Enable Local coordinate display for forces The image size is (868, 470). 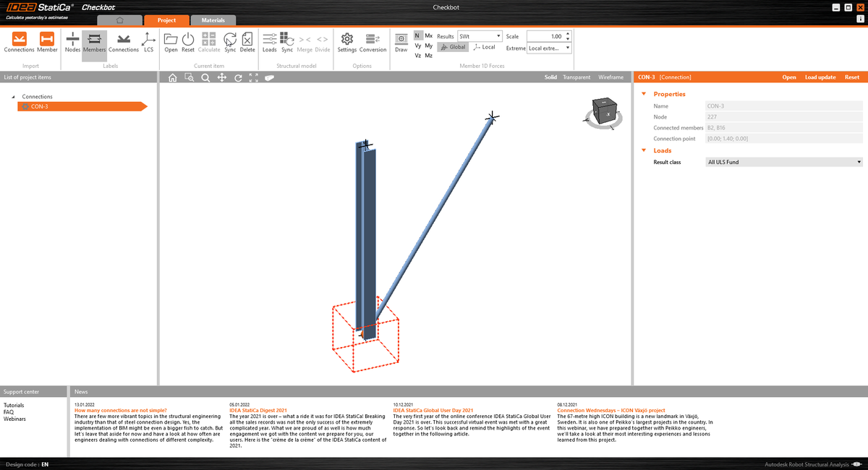click(483, 46)
